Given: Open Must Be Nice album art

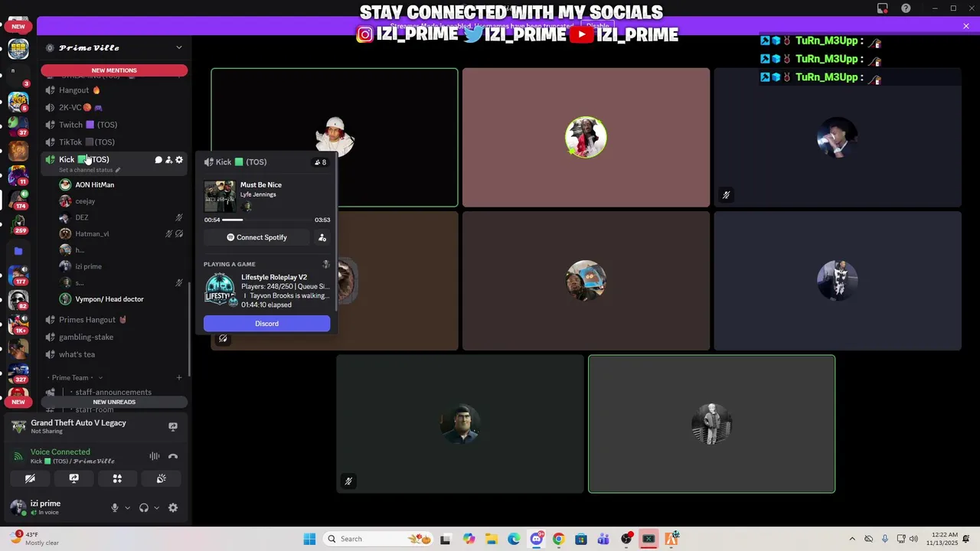Looking at the screenshot, I should tap(220, 197).
